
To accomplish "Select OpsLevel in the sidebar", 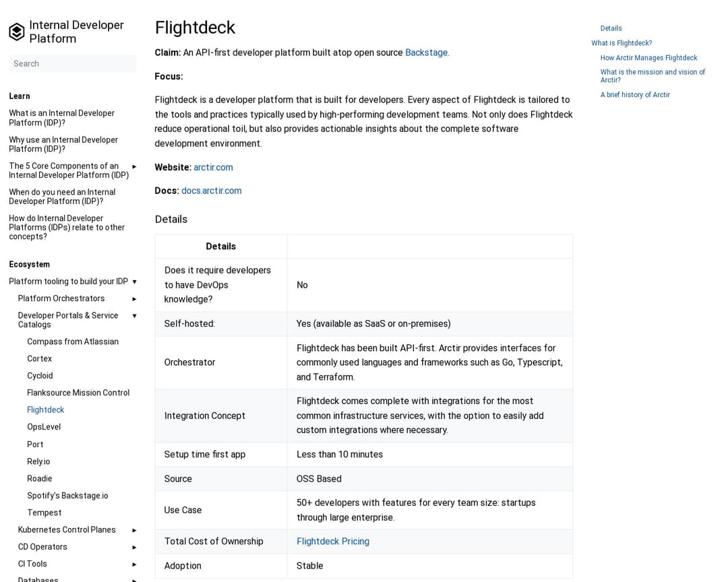I will [x=44, y=427].
